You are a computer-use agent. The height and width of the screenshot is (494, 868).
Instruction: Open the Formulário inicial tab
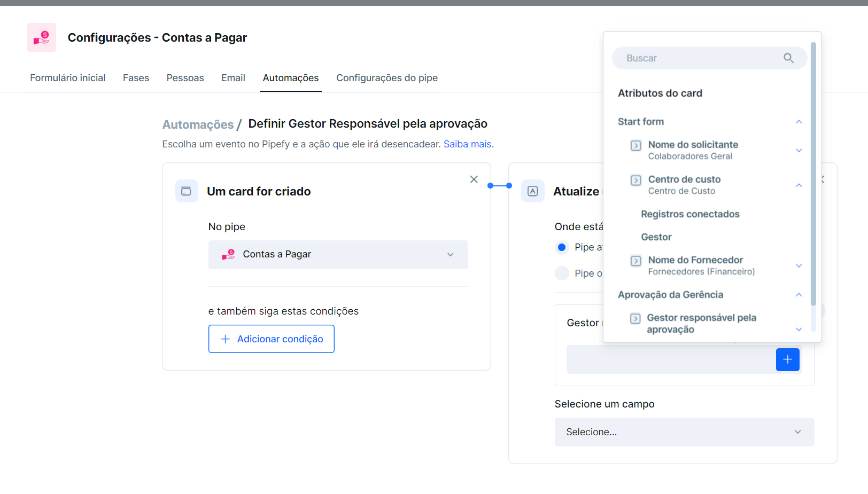[x=68, y=78]
